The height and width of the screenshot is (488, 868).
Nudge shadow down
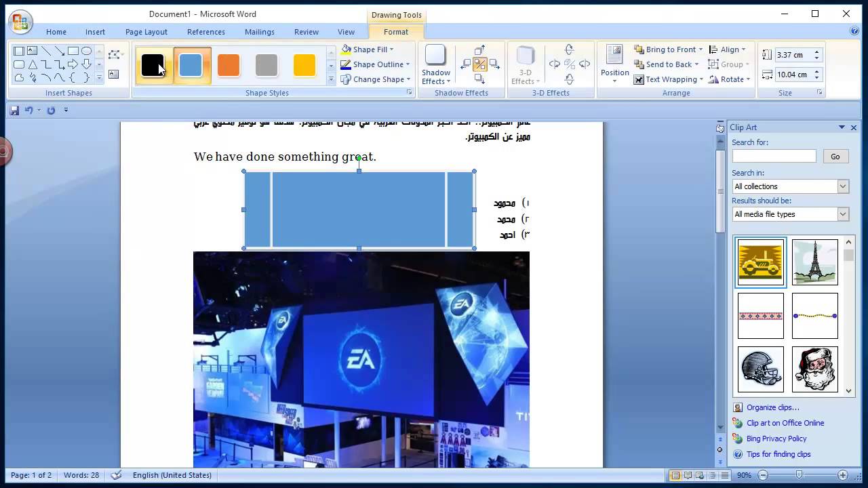(480, 79)
